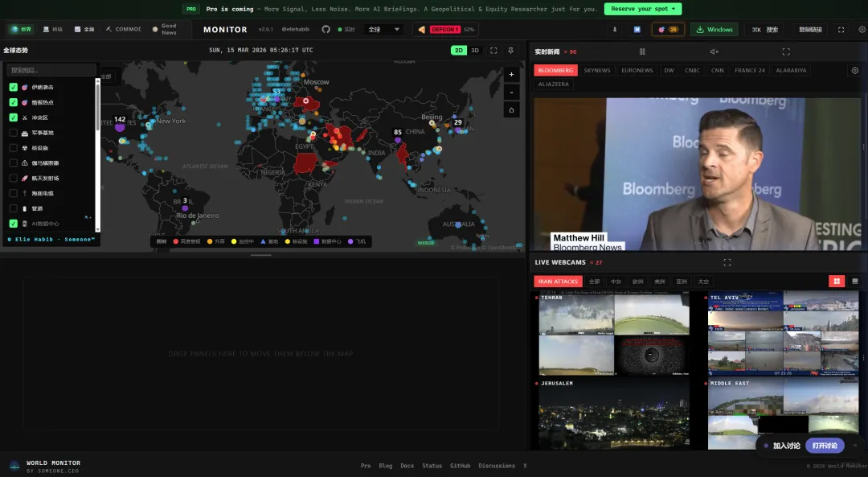868x477 pixels.
Task: Expand Live Webcams panel to fullscreen
Action: pyautogui.click(x=727, y=262)
